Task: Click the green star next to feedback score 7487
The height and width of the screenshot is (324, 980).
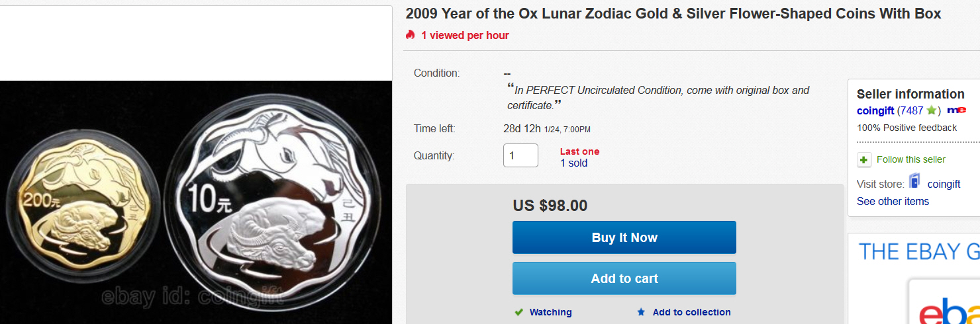Action: click(x=931, y=110)
